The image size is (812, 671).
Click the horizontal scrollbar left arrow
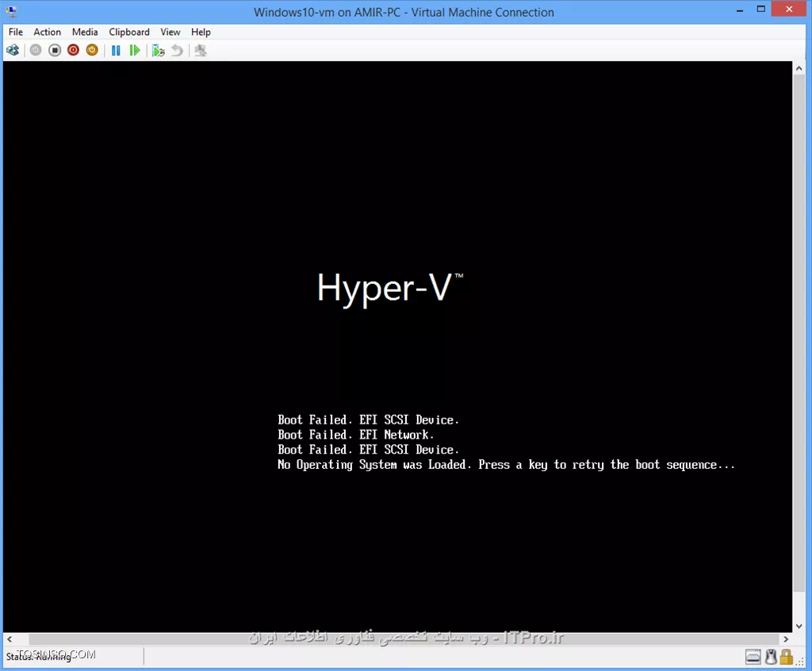point(10,638)
